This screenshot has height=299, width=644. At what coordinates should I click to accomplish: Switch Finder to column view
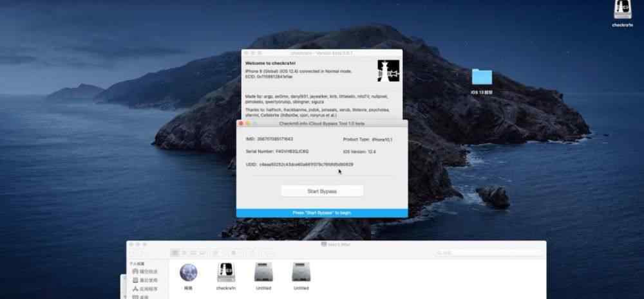(192, 253)
